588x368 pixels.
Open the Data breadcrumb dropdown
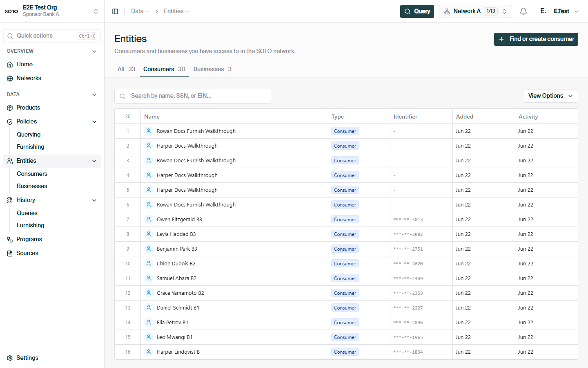140,11
